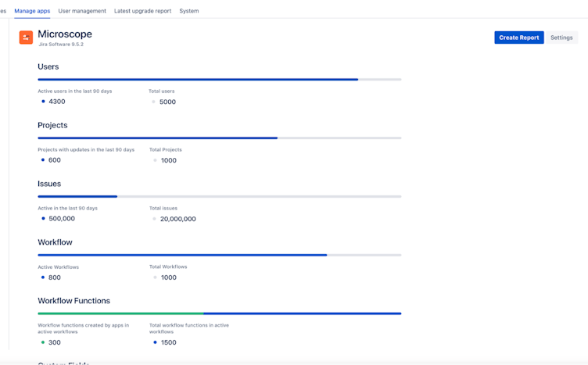
Task: Select the Microscope title text
Action: click(x=65, y=34)
